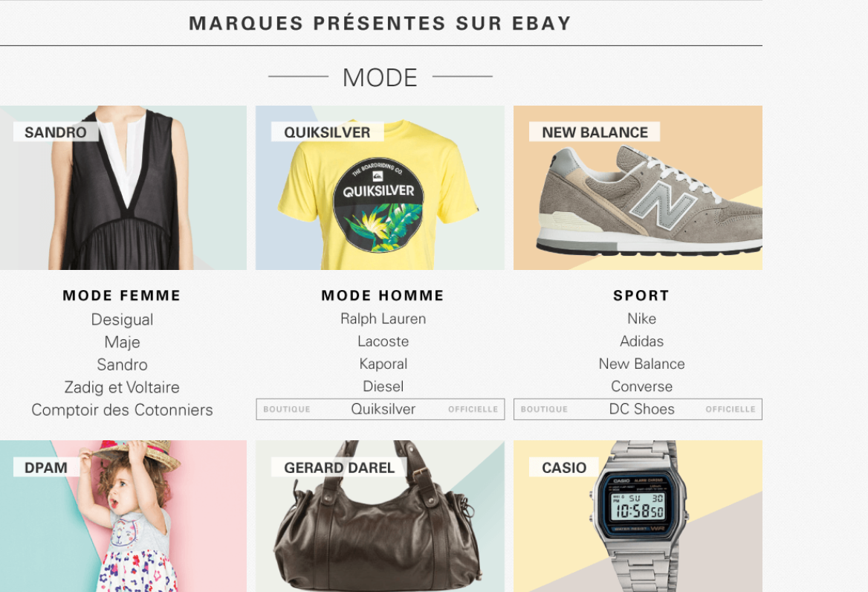868x592 pixels.
Task: Open the DPAM children's fashion image
Action: pyautogui.click(x=123, y=516)
